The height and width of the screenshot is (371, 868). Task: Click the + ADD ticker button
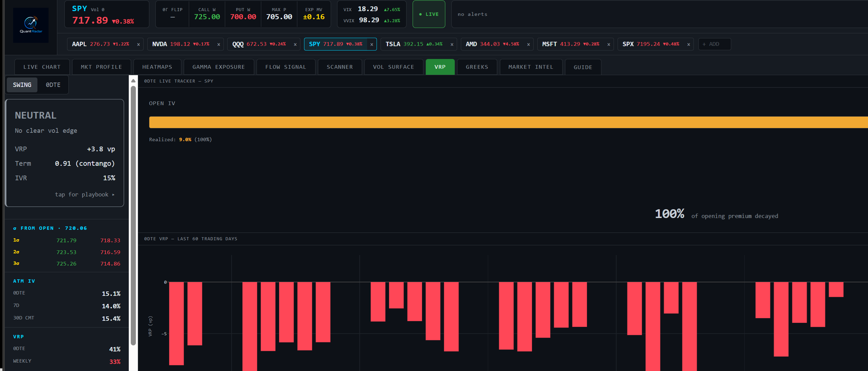(x=715, y=44)
